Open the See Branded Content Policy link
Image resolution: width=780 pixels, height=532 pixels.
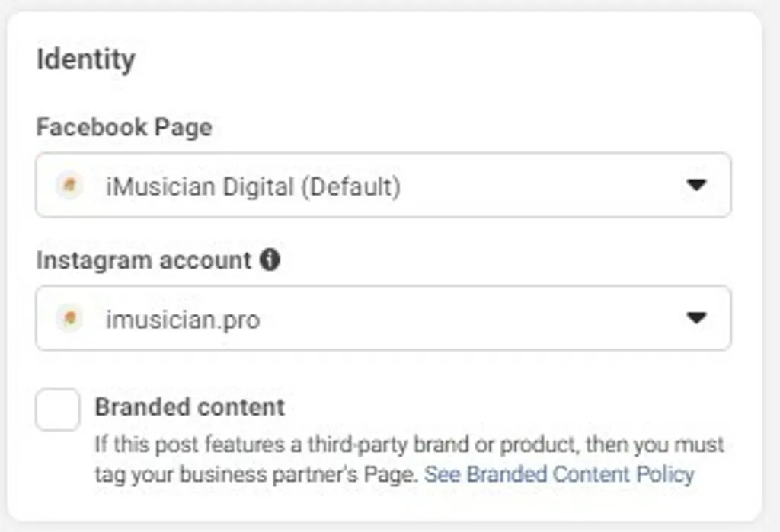coord(561,474)
